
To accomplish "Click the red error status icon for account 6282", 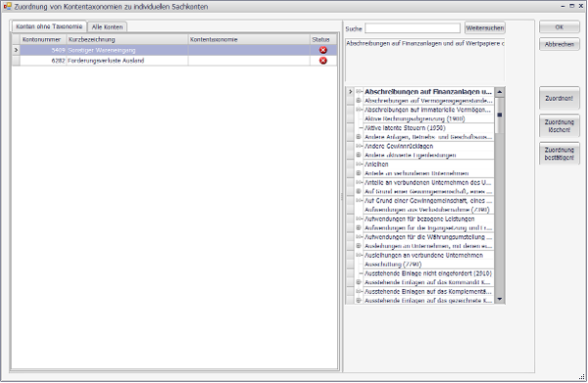I will pos(322,61).
